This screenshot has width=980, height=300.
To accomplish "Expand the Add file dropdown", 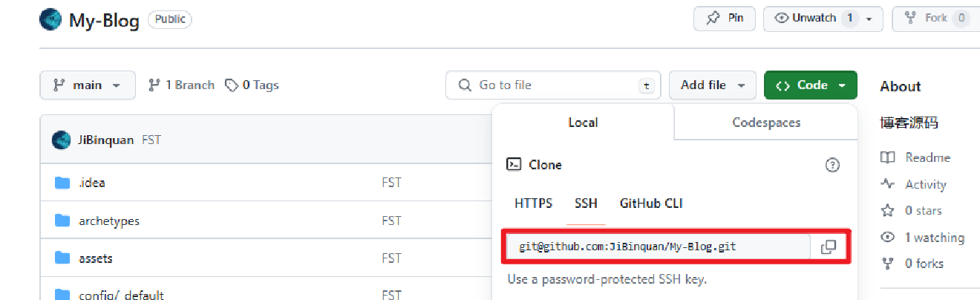I will 712,85.
